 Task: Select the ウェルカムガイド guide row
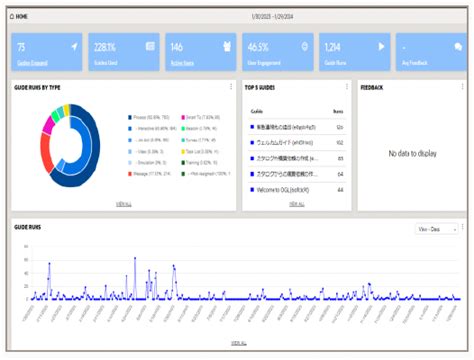click(x=297, y=143)
